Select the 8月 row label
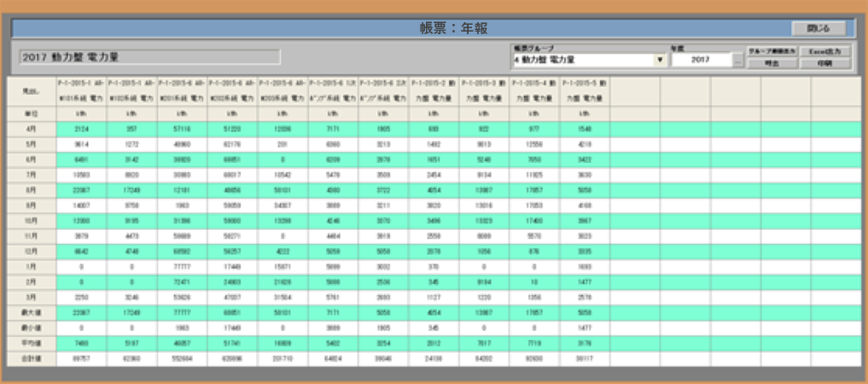 pyautogui.click(x=31, y=191)
